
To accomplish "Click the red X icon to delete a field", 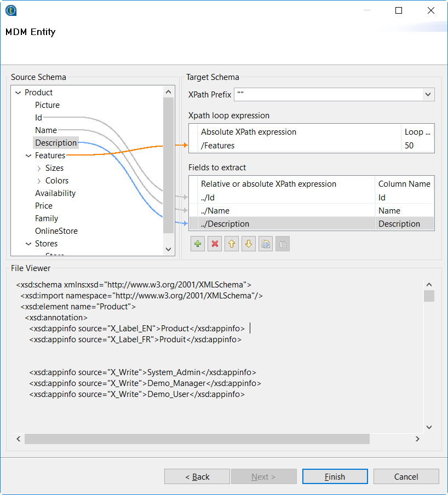I will point(215,244).
